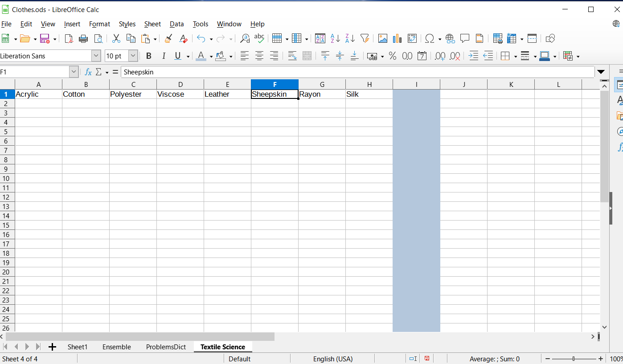Select column I header
This screenshot has height=364, width=623.
(416, 84)
